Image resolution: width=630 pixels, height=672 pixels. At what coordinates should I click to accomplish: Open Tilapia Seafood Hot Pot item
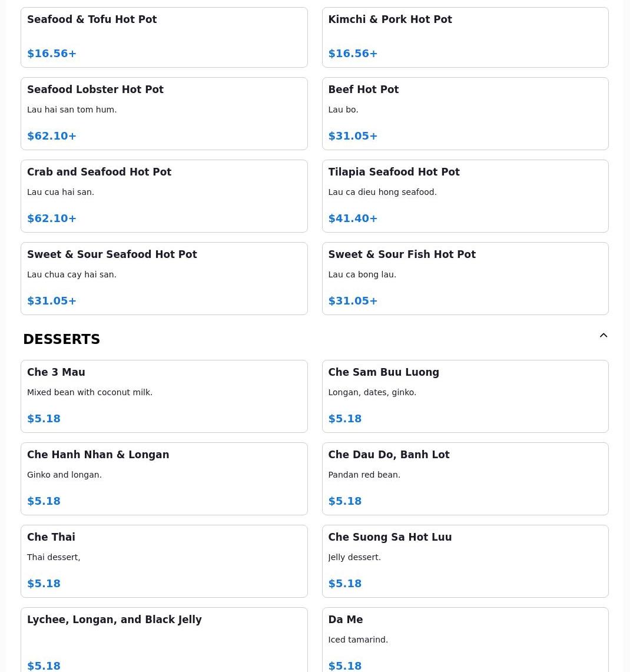pos(465,196)
